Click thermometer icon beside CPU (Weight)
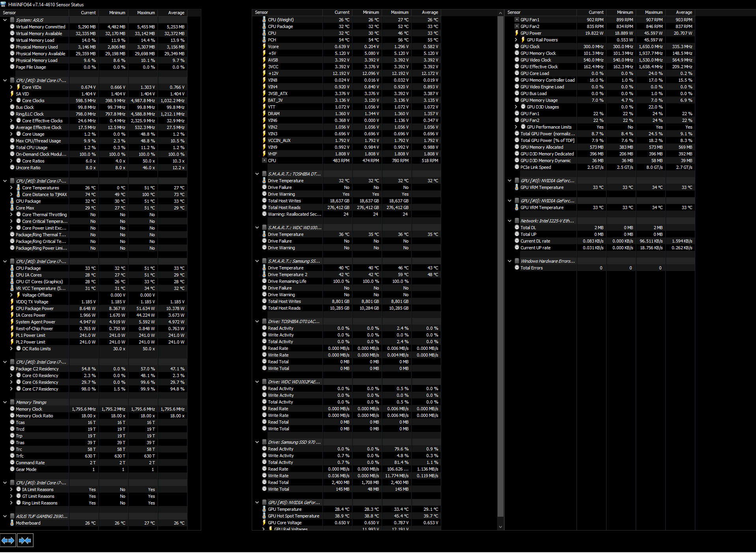The height and width of the screenshot is (553, 756). (264, 20)
